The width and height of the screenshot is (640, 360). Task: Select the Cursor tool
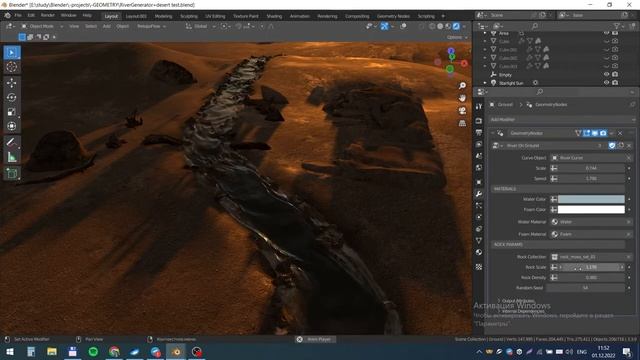pyautogui.click(x=12, y=67)
